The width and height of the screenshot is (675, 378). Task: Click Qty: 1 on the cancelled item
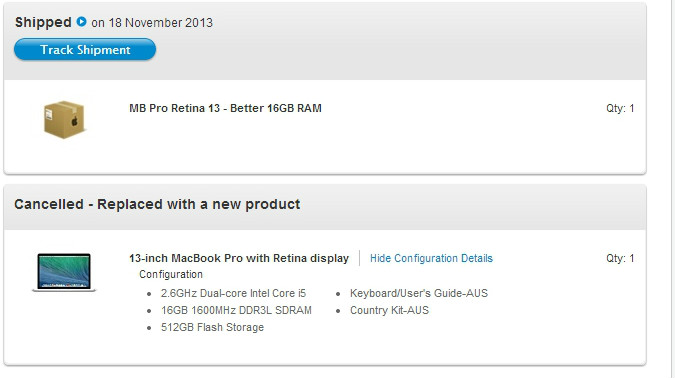(620, 258)
